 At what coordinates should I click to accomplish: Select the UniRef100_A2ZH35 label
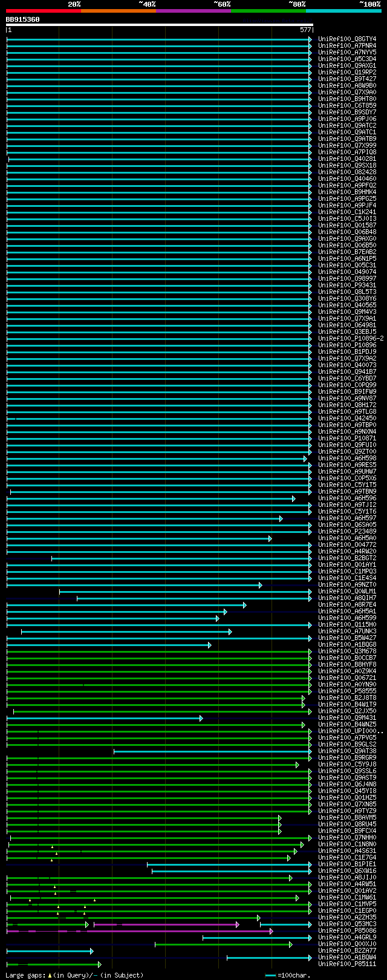coord(347,918)
